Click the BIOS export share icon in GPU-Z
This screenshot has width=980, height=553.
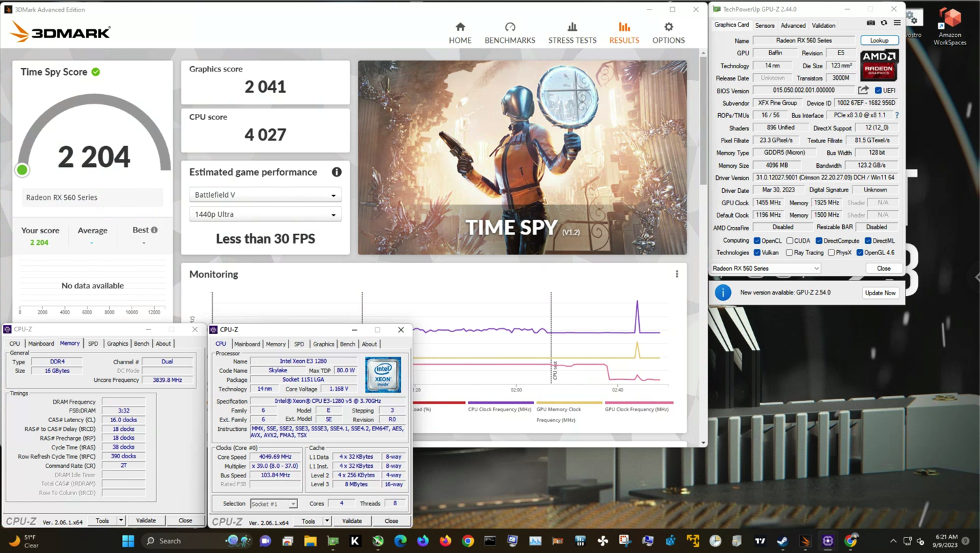click(863, 90)
